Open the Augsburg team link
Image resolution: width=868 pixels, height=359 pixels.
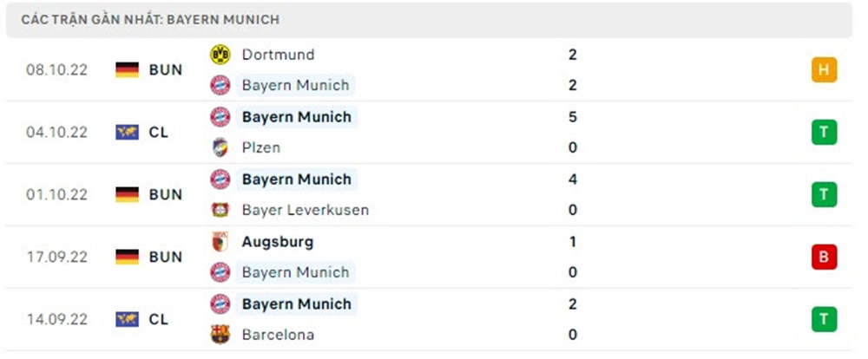278,242
